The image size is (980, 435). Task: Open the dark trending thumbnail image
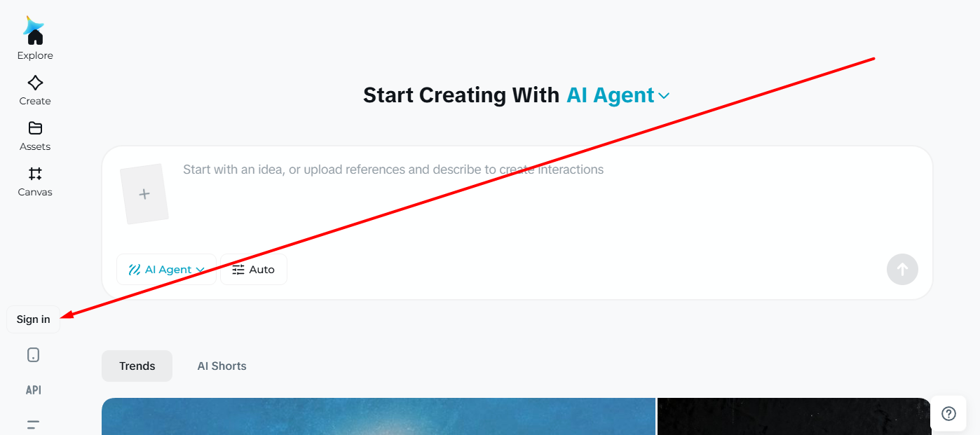[x=794, y=416]
